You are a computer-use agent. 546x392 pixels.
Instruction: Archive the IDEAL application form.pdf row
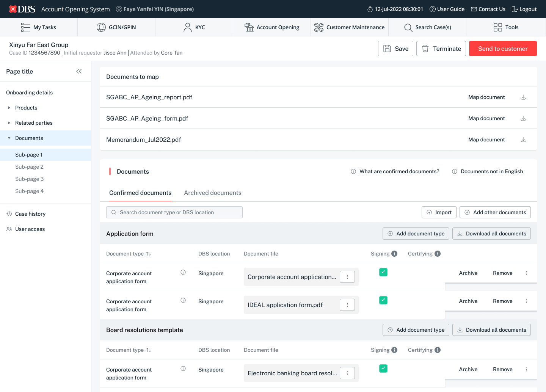(x=468, y=301)
